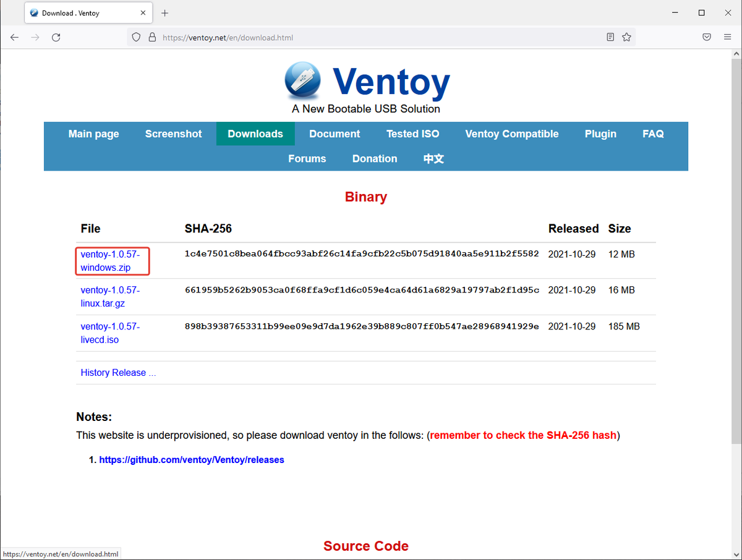Click the A New Bootable USB Solution tagline
The height and width of the screenshot is (560, 742).
[x=366, y=109]
